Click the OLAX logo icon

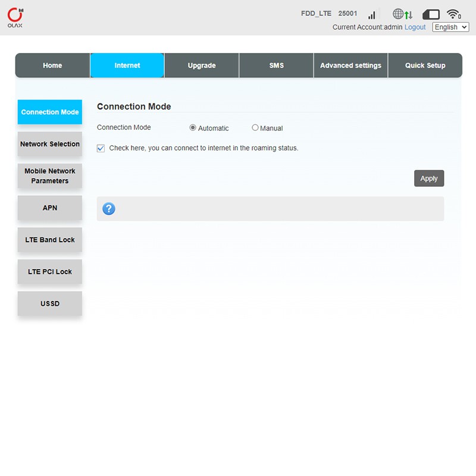point(15,17)
